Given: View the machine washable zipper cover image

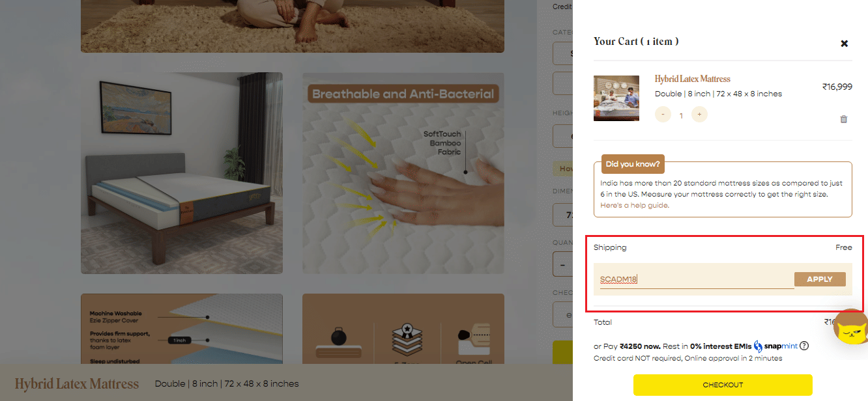Looking at the screenshot, I should pyautogui.click(x=182, y=329).
